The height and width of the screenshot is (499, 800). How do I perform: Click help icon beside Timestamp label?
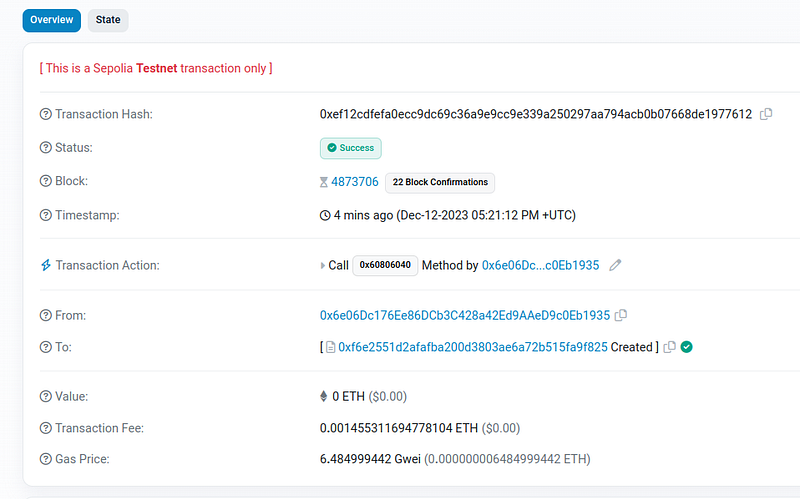[46, 215]
